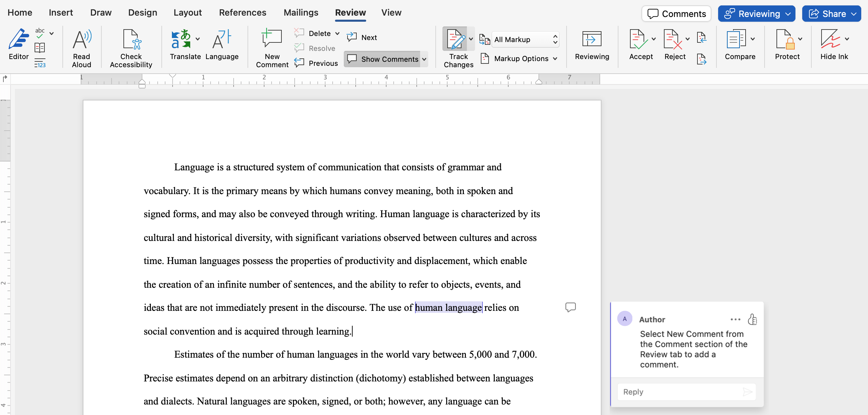Like the Author comment with thumbs up
868x415 pixels.
tap(752, 319)
